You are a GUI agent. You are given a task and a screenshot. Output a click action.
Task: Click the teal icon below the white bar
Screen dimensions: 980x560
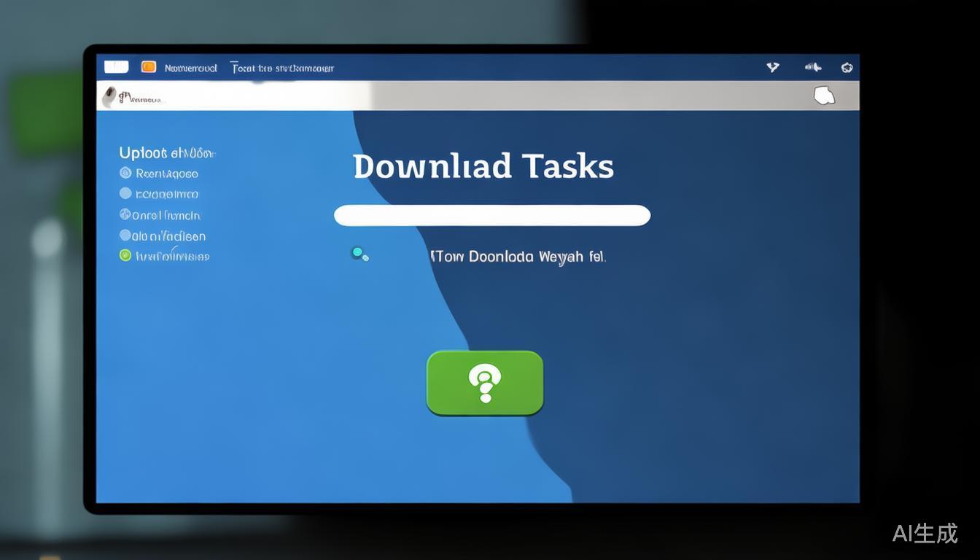tap(359, 254)
